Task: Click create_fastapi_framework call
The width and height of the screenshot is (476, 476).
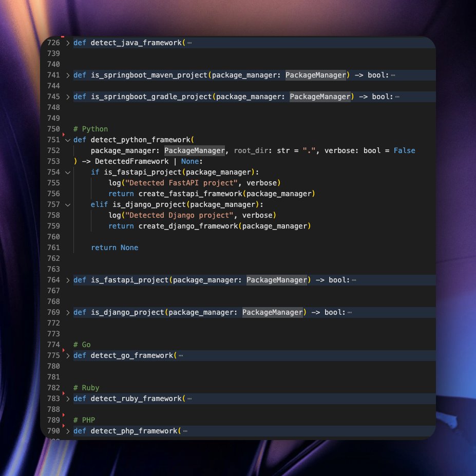Action: click(191, 194)
